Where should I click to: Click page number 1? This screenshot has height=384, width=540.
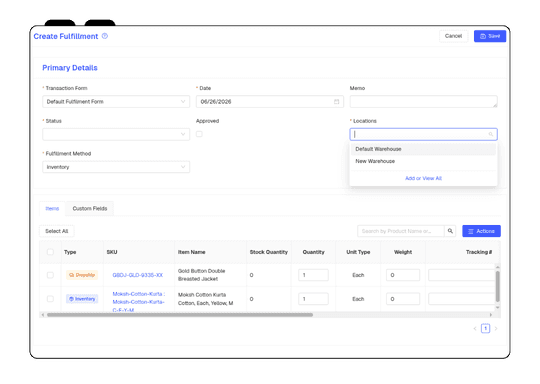pyautogui.click(x=485, y=329)
